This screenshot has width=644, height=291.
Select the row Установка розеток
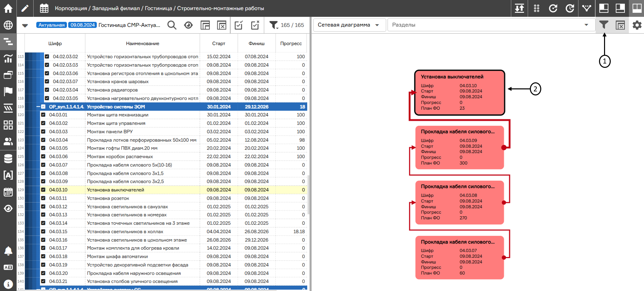(166, 198)
